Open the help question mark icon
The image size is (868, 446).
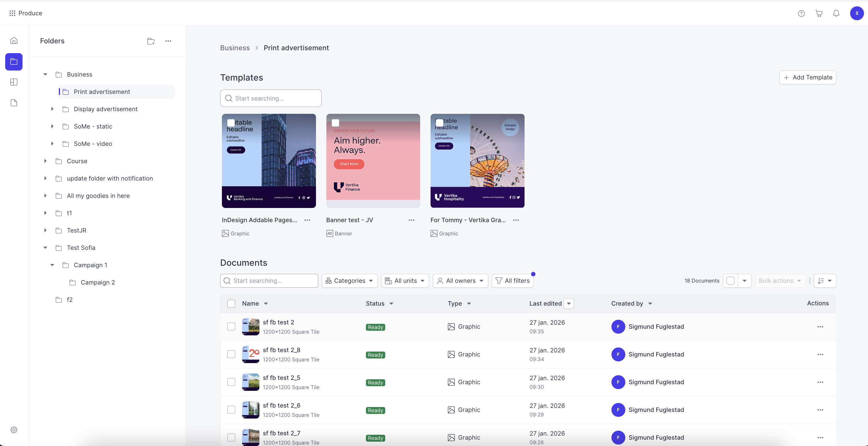pyautogui.click(x=801, y=14)
